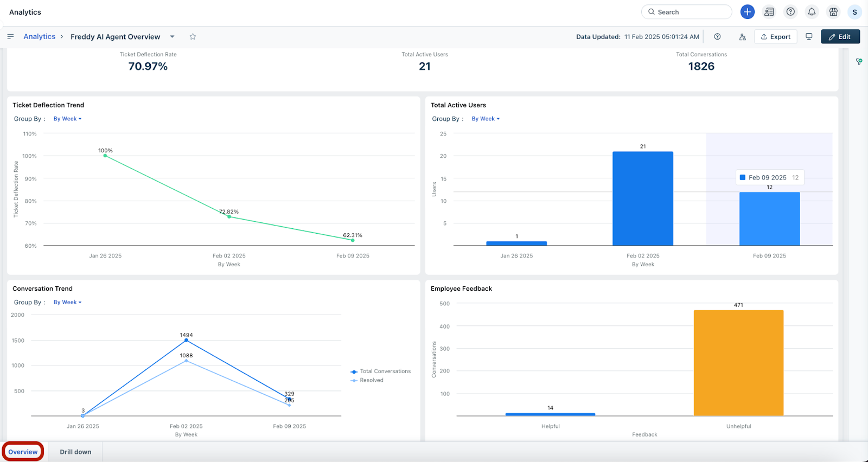This screenshot has width=868, height=462.
Task: Click the Total Conversations value 1826
Action: [701, 66]
